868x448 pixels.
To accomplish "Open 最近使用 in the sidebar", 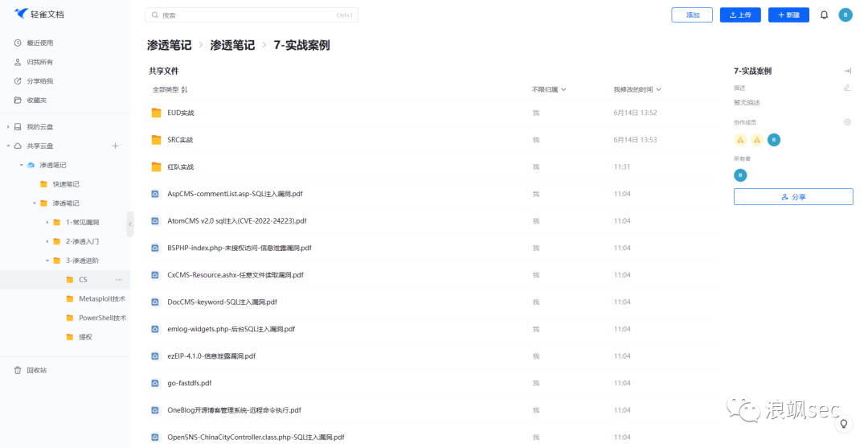I will point(40,43).
